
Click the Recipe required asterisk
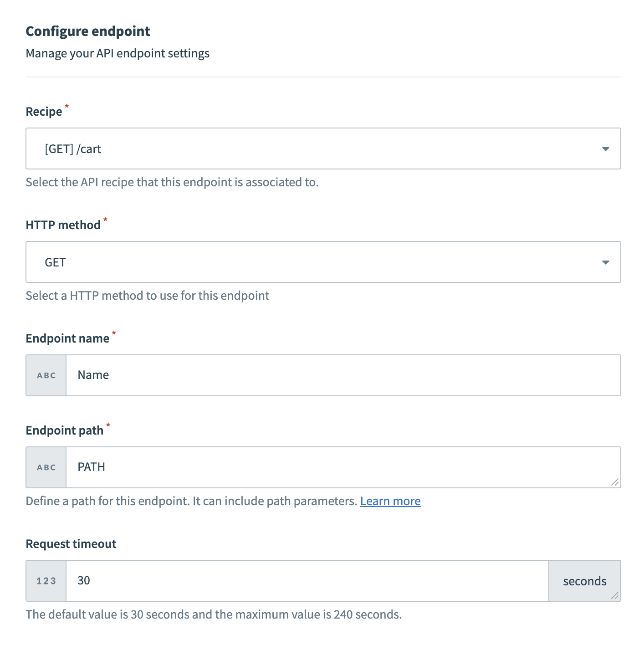[66, 107]
